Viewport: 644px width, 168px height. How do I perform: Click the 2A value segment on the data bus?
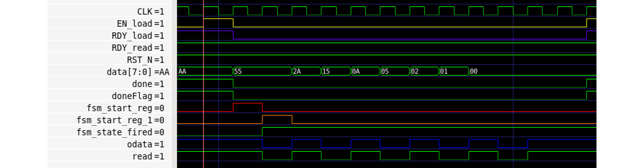point(306,71)
